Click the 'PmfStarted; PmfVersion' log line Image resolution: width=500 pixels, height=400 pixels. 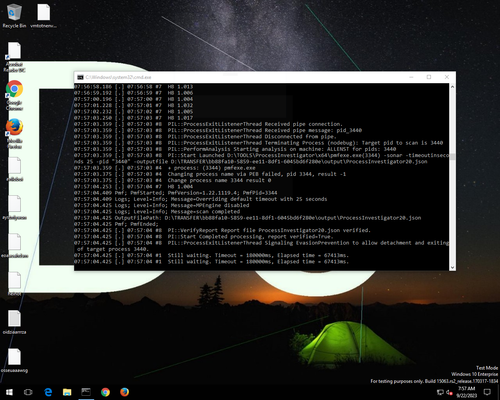pyautogui.click(x=176, y=193)
